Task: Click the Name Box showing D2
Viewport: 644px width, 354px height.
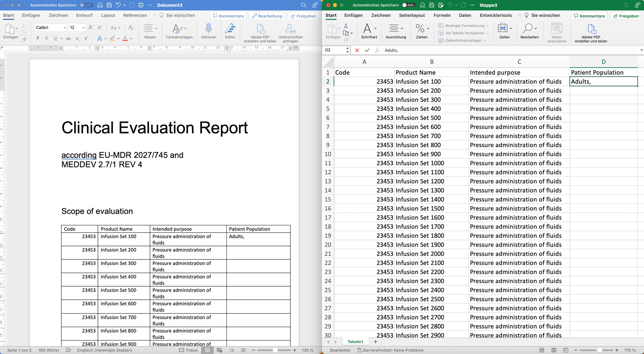Action: pos(334,50)
